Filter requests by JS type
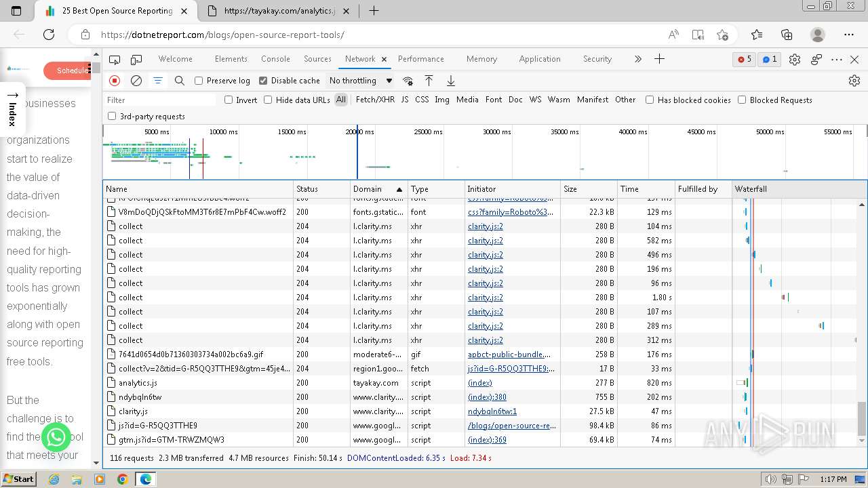Viewport: 868px width, 488px height. click(x=405, y=100)
